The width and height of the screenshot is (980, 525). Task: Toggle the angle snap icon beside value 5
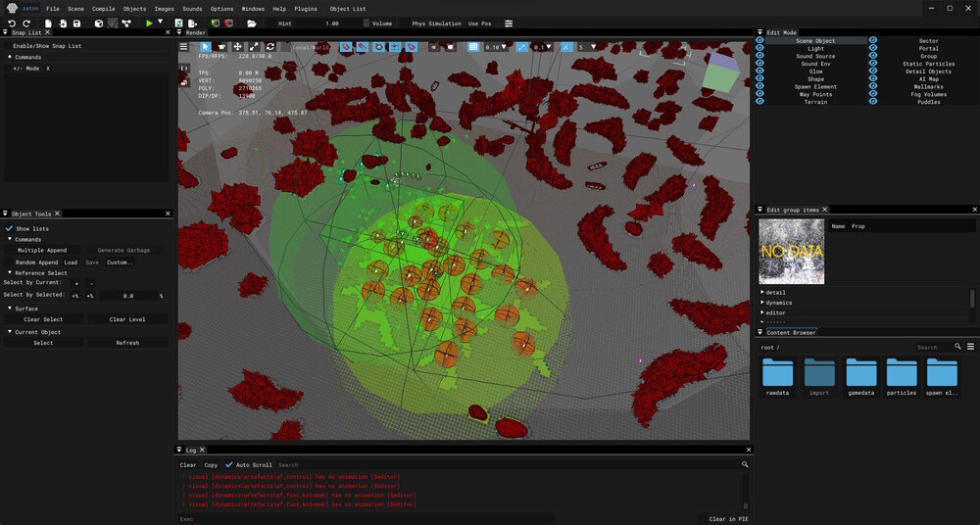[566, 47]
